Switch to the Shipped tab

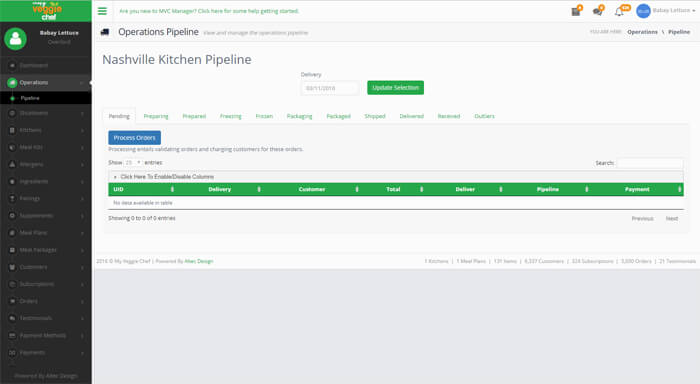click(375, 116)
